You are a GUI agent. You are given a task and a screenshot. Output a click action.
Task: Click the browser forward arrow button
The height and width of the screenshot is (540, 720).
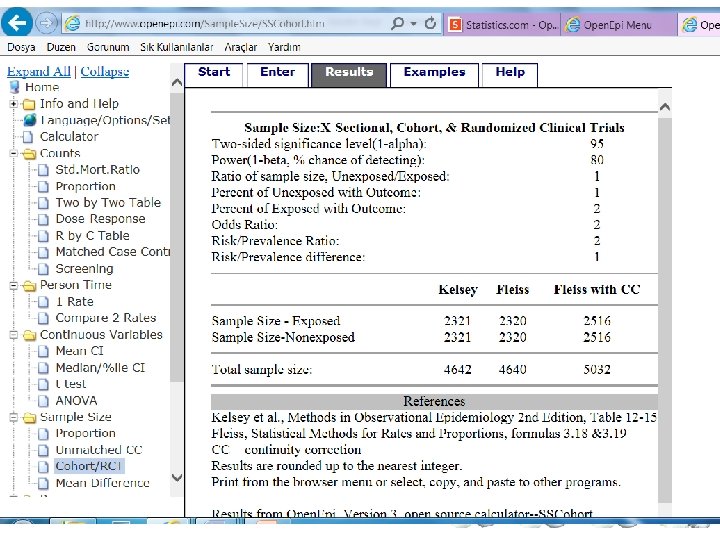[x=46, y=23]
